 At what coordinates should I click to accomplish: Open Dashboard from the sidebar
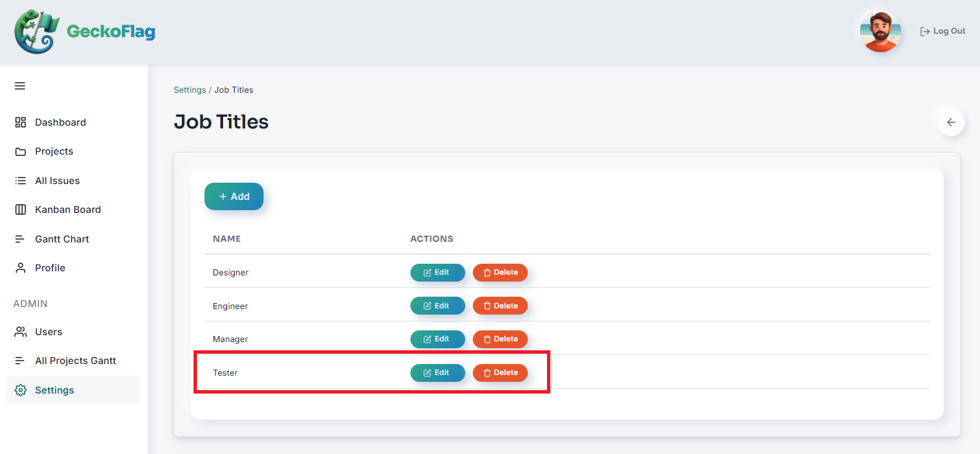point(73,122)
